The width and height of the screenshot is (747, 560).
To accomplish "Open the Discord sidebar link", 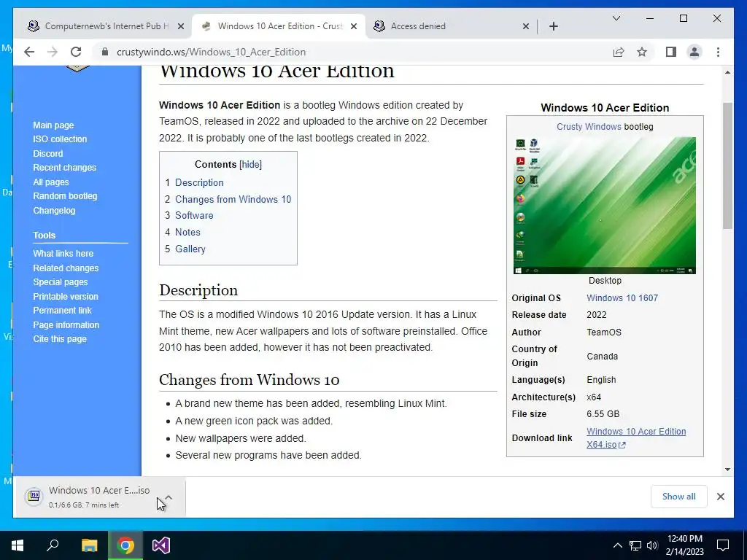I will 47,153.
